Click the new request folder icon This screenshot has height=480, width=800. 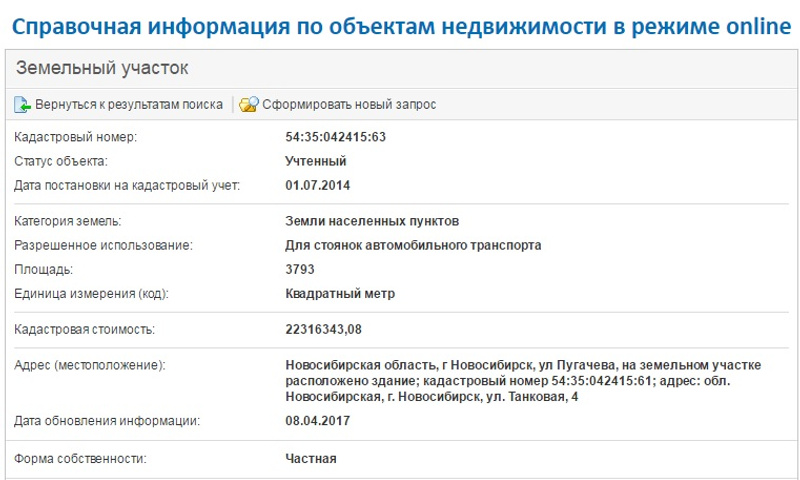pyautogui.click(x=249, y=104)
